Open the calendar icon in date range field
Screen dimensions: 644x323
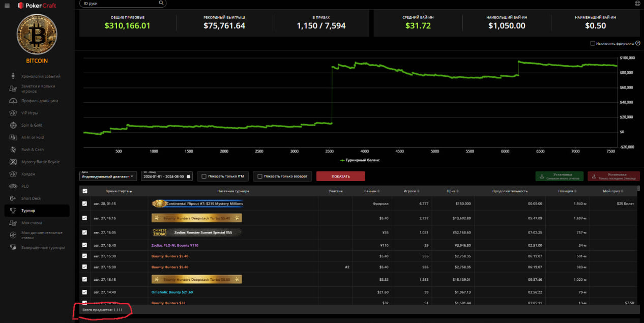[x=189, y=177]
